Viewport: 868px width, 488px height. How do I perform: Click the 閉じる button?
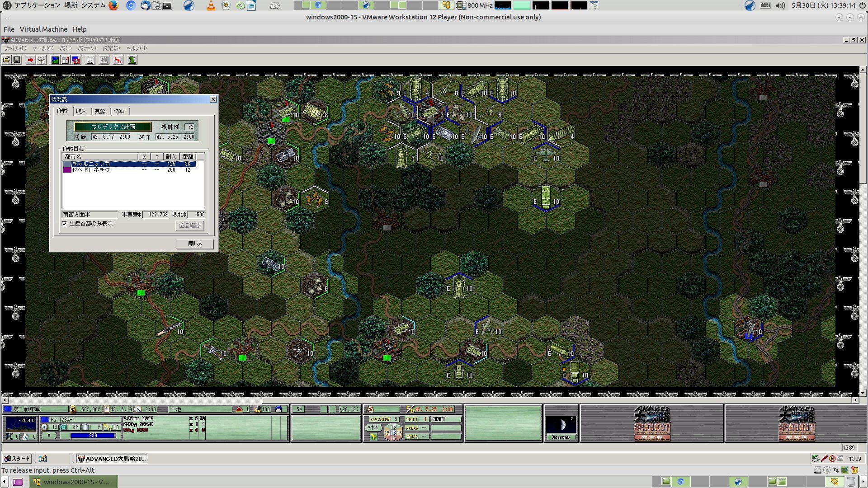pyautogui.click(x=195, y=244)
